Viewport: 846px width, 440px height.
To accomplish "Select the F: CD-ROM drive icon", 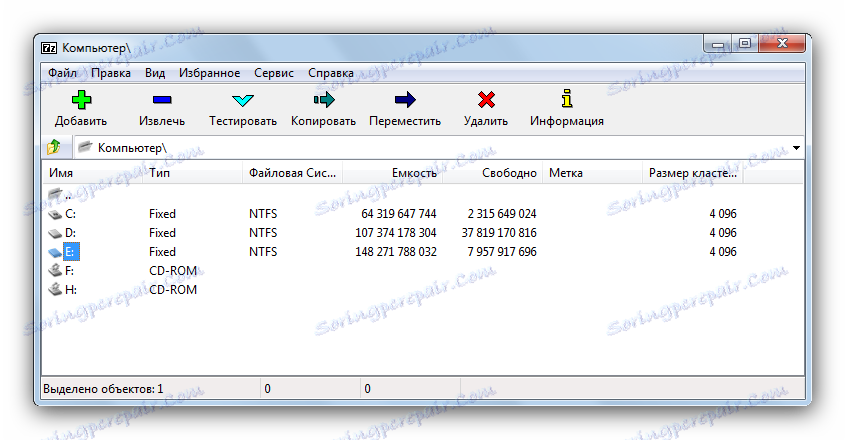I will click(55, 271).
